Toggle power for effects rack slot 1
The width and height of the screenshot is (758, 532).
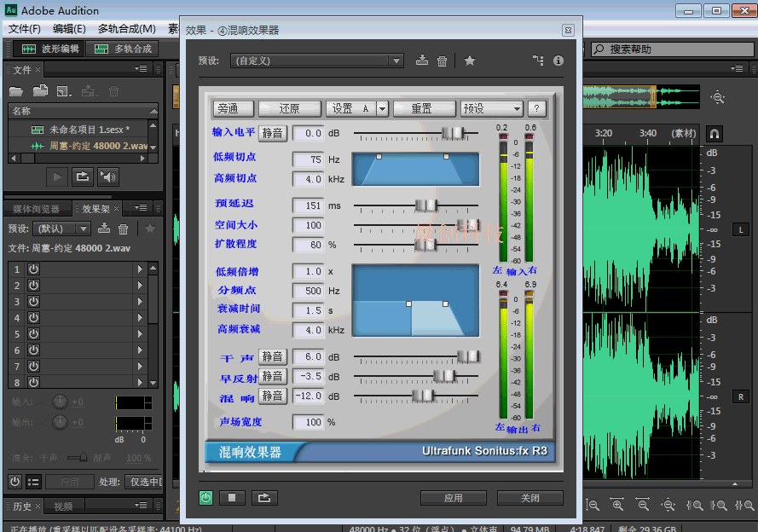pyautogui.click(x=34, y=269)
